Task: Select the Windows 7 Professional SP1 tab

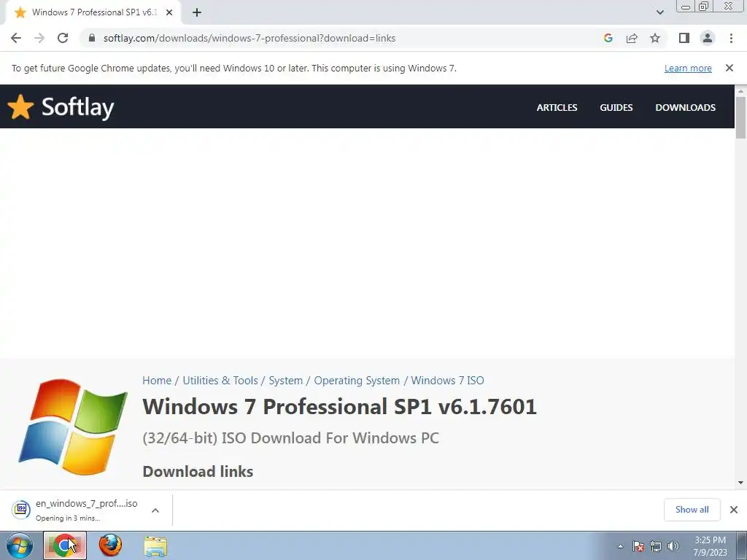Action: click(x=93, y=12)
